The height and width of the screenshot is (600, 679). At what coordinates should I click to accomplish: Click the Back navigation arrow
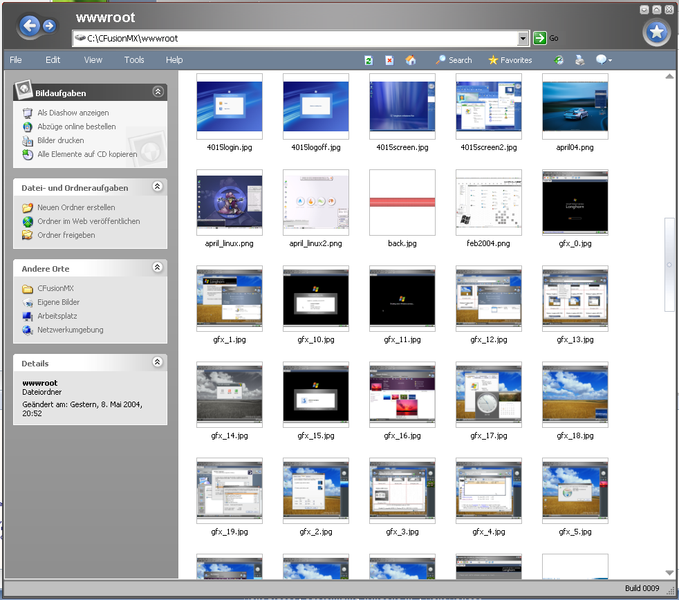(28, 27)
